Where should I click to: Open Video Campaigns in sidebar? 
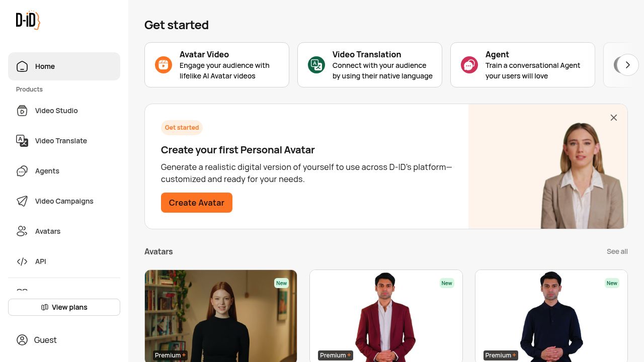click(x=64, y=201)
